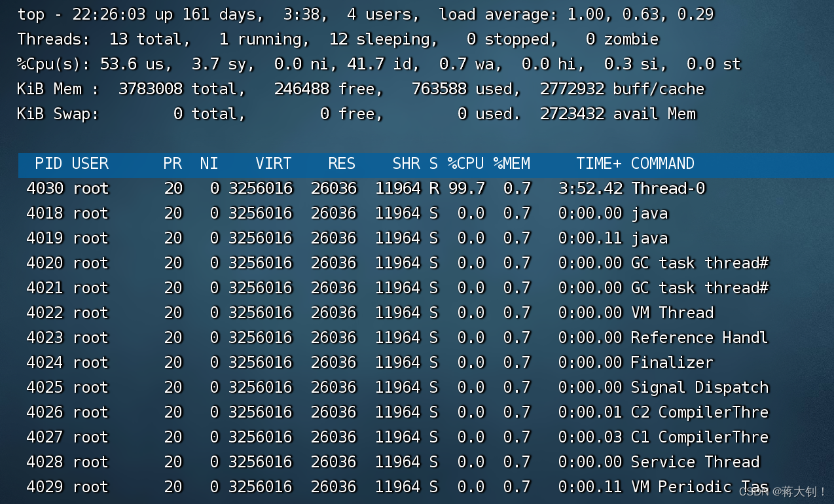Click the 99.7 CPU usage value
834x504 pixels.
click(467, 189)
